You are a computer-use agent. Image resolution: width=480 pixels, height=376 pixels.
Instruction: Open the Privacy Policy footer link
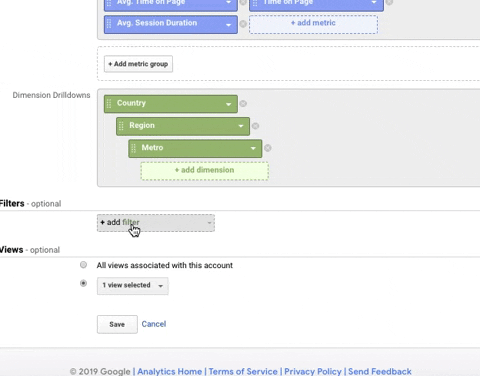pos(313,371)
